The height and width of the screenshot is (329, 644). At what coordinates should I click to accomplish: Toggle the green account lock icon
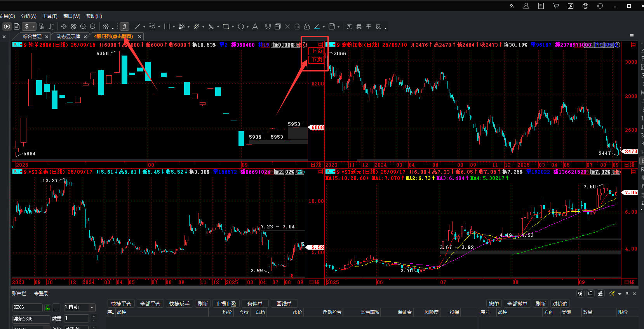pyautogui.click(x=47, y=308)
